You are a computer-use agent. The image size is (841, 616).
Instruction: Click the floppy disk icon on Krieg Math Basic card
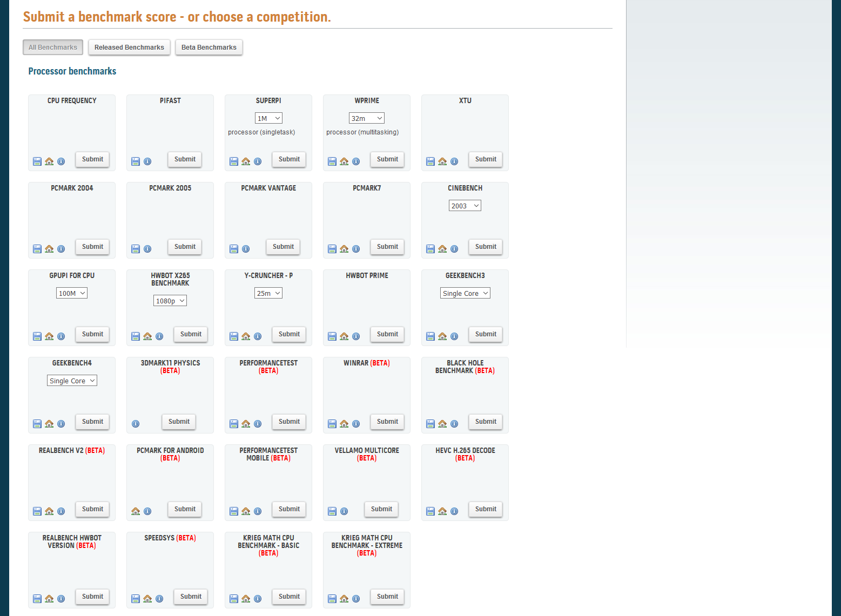(234, 599)
